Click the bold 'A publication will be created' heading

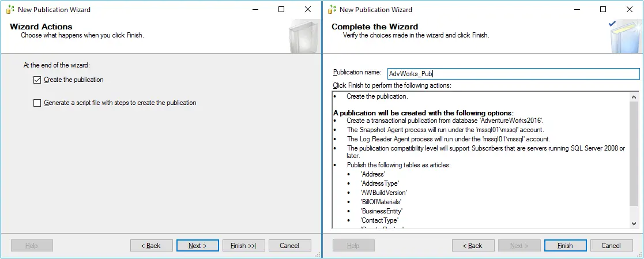[423, 112]
